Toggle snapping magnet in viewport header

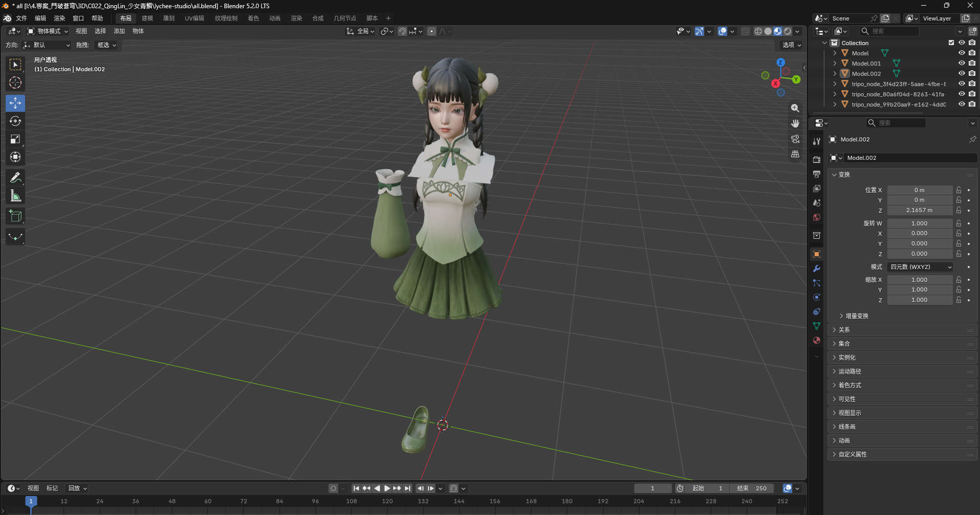pos(402,31)
